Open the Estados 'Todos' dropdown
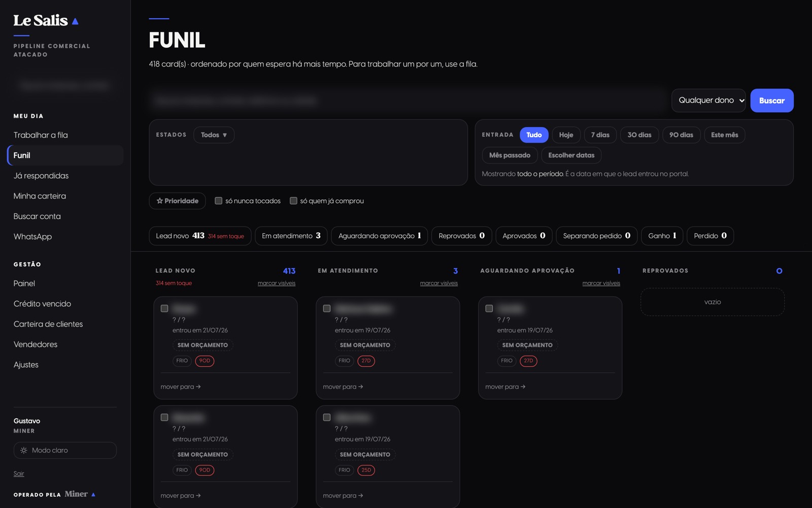Viewport: 812px width, 508px height. (x=214, y=135)
